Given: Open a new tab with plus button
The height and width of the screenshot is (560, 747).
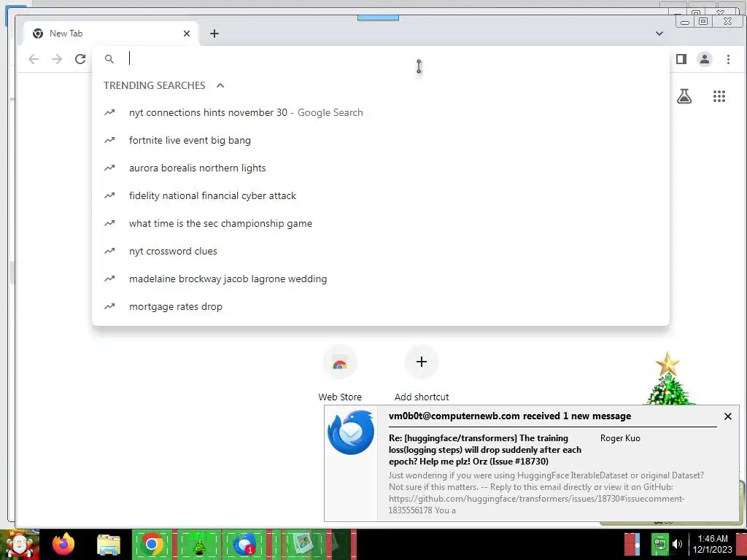Looking at the screenshot, I should point(214,34).
